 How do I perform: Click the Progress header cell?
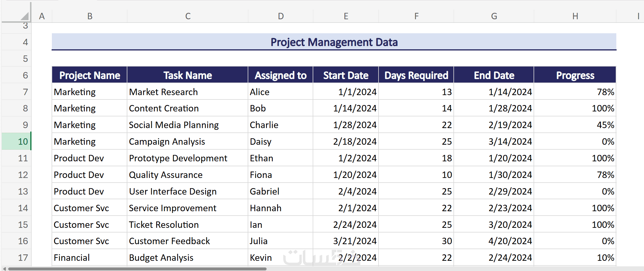point(575,75)
